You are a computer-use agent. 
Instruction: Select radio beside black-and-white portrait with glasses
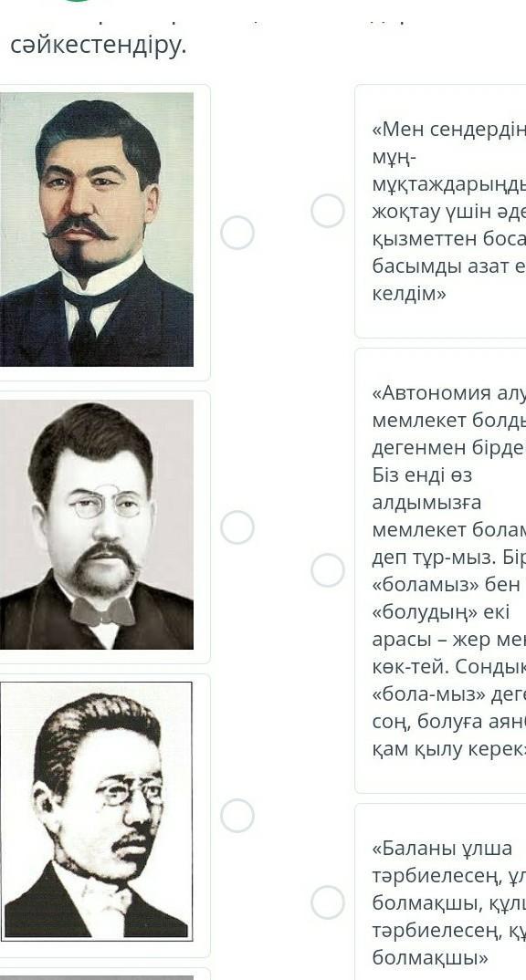(237, 816)
